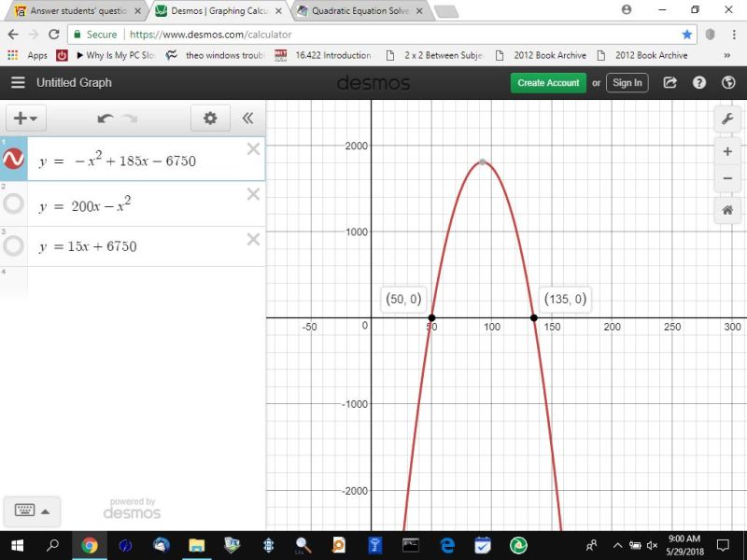Show the graph of y = 15x + 6750
The height and width of the screenshot is (560, 747).
(13, 245)
